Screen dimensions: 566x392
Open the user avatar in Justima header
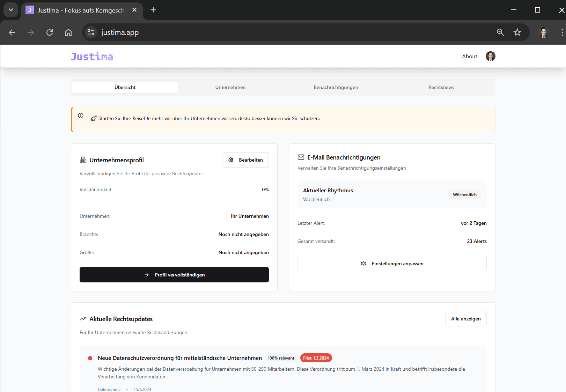490,56
